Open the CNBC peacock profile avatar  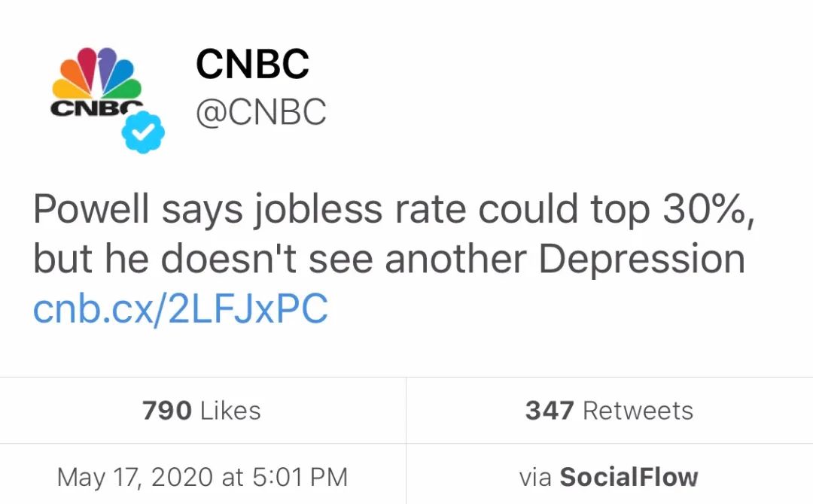point(97,83)
